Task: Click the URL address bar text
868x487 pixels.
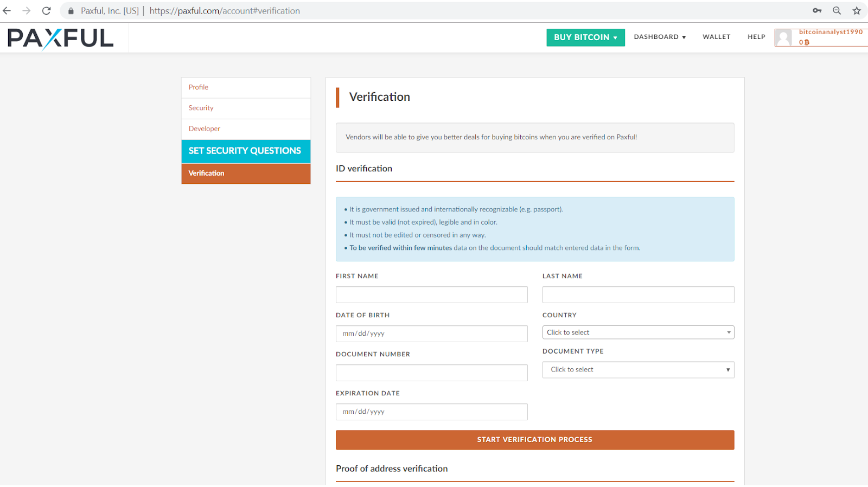Action: point(225,11)
